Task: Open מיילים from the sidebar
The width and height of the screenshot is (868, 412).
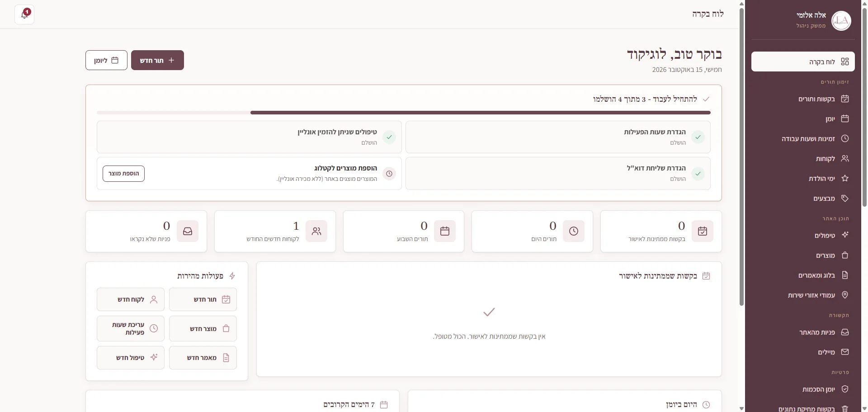Action: [x=803, y=352]
